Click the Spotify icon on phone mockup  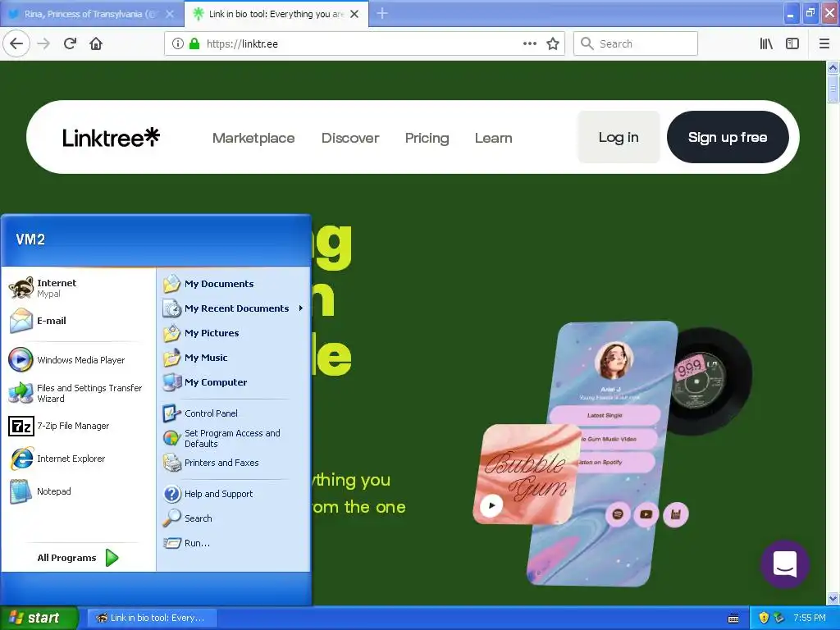pyautogui.click(x=618, y=514)
